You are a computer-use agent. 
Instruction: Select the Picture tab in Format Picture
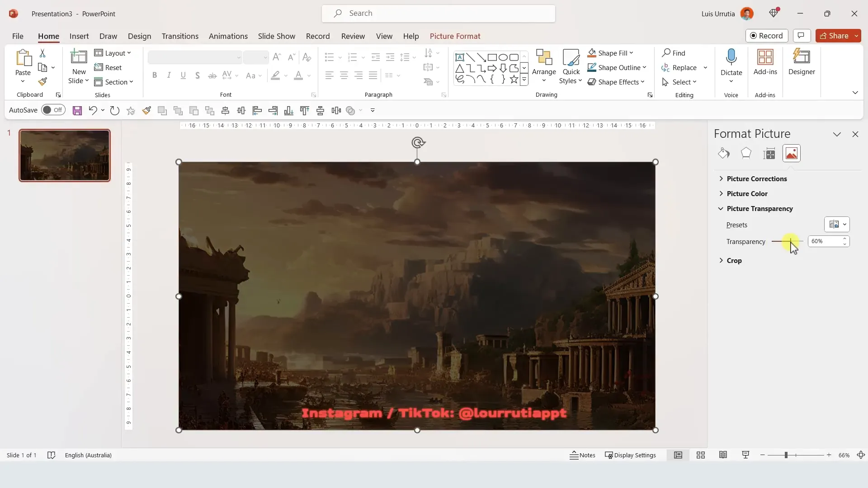(x=792, y=154)
